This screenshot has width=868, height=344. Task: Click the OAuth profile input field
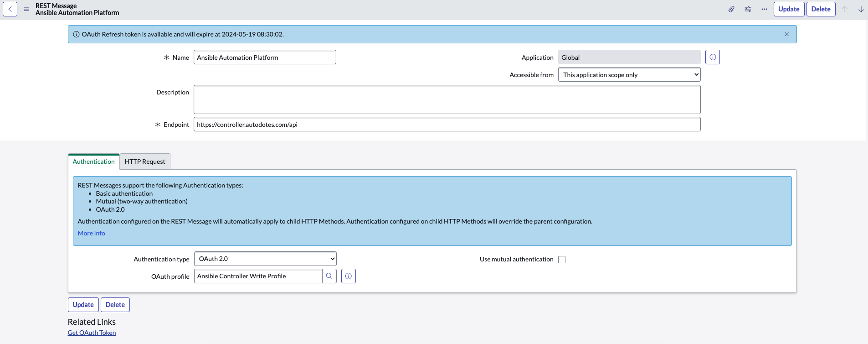click(258, 276)
